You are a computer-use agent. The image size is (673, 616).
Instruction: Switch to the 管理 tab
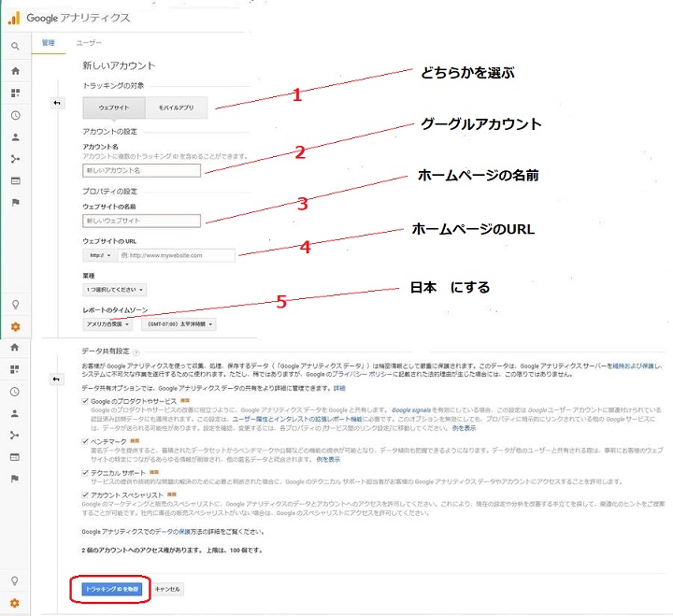(x=48, y=43)
